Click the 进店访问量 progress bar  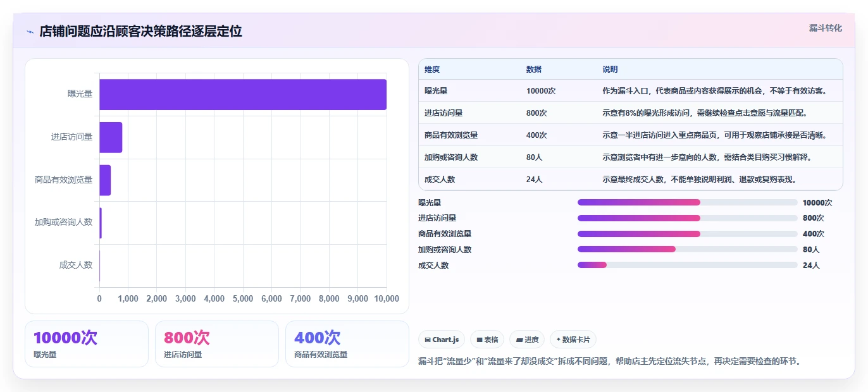[x=687, y=218]
